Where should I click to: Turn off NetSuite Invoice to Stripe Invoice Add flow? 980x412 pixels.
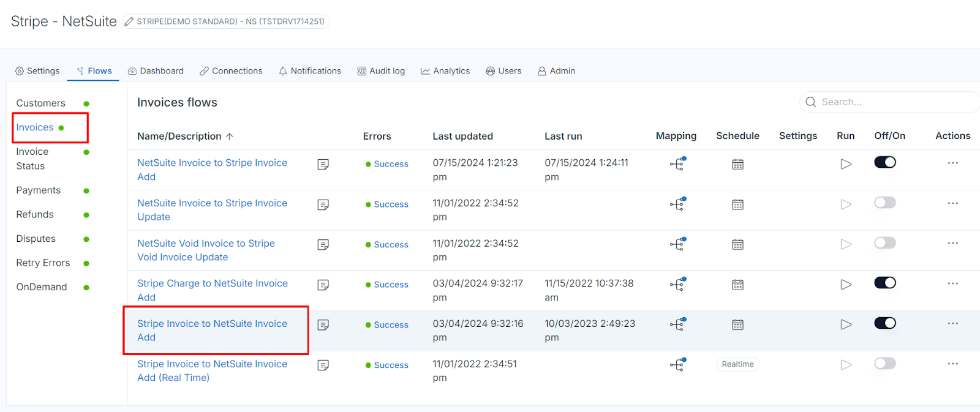pyautogui.click(x=885, y=162)
